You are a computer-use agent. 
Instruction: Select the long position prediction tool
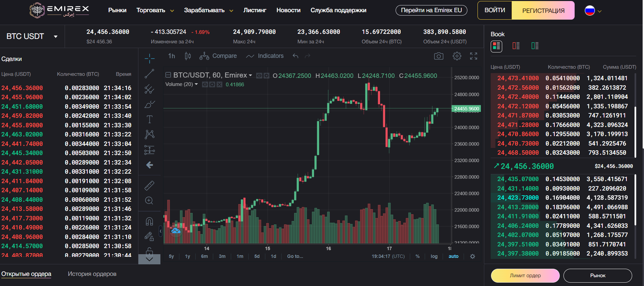coord(149,150)
